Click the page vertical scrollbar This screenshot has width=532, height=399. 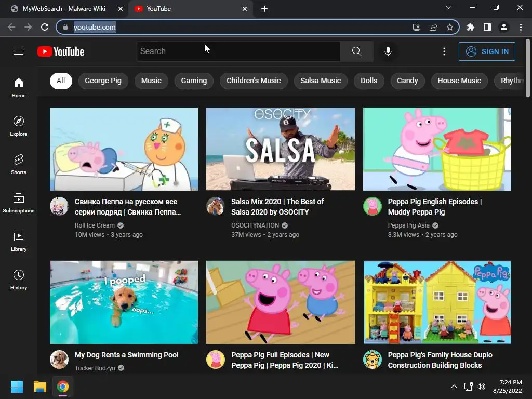[x=528, y=68]
